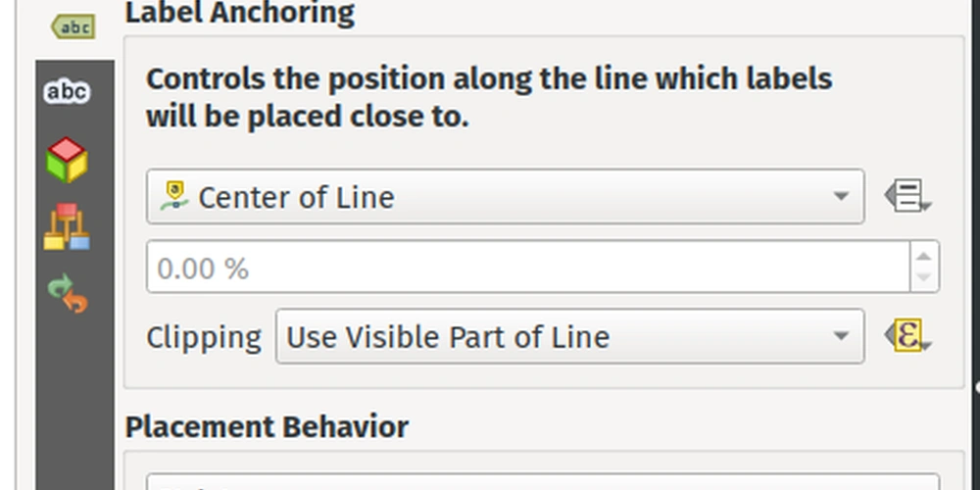The width and height of the screenshot is (980, 490).
Task: Decrease the percentage with the down spinner arrow
Action: (x=924, y=277)
